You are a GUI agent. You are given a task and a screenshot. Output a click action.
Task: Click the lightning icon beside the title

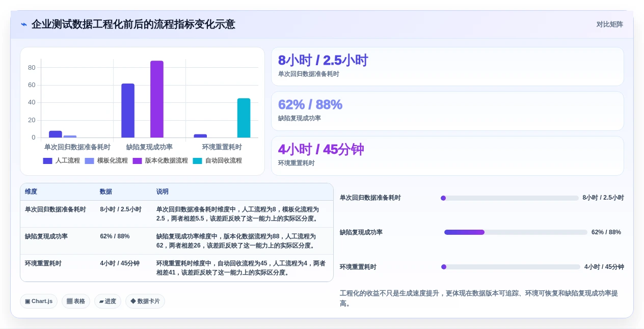(x=24, y=24)
